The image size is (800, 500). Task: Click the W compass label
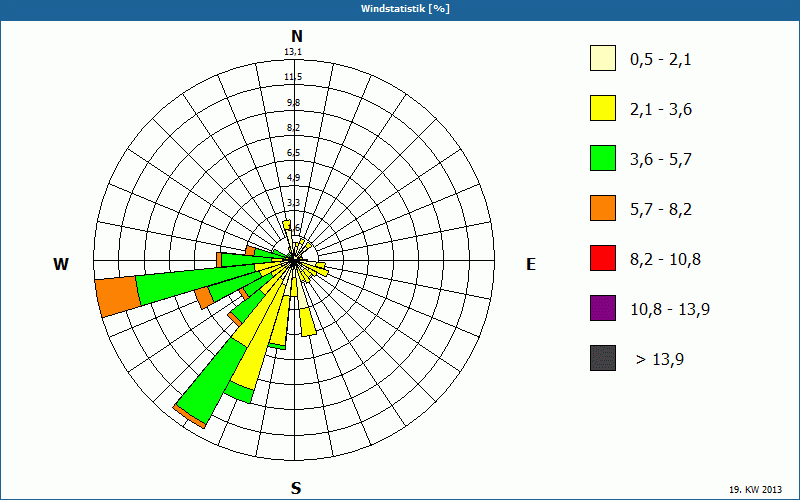click(x=61, y=264)
